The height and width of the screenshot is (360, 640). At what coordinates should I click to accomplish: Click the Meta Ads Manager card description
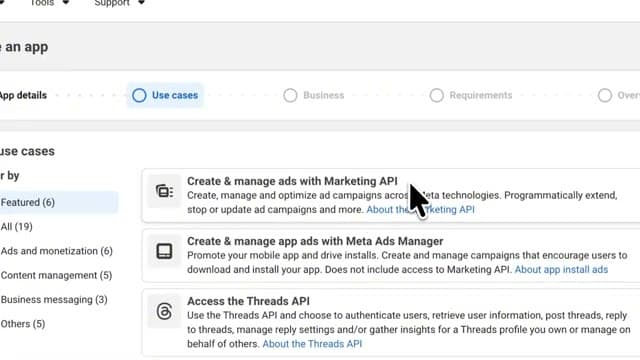point(407,262)
